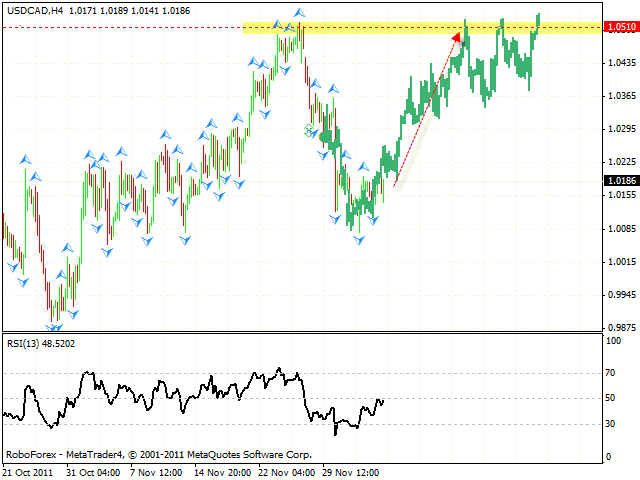This screenshot has width=640, height=480.
Task: Select the 14 Nov 20:00 time label
Action: (222, 470)
